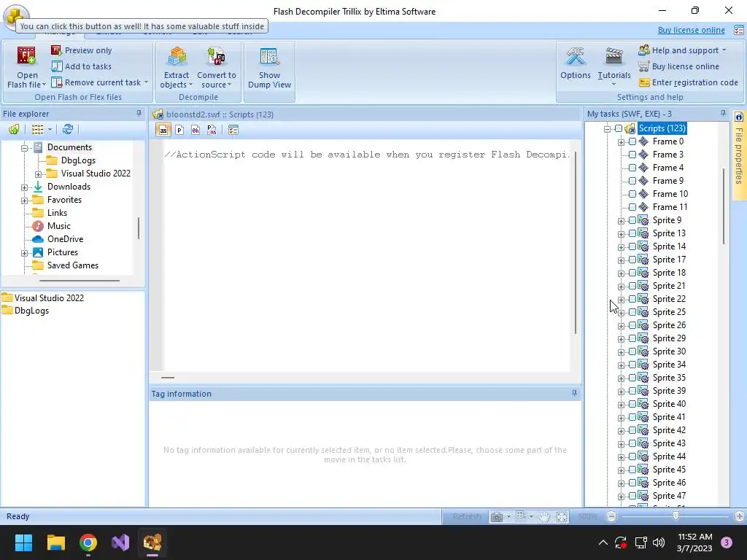747x560 pixels.
Task: Open Windows Start menu
Action: tap(23, 542)
